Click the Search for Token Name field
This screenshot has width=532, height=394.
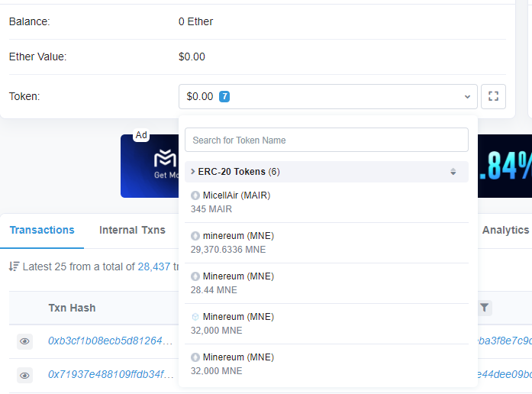(327, 140)
